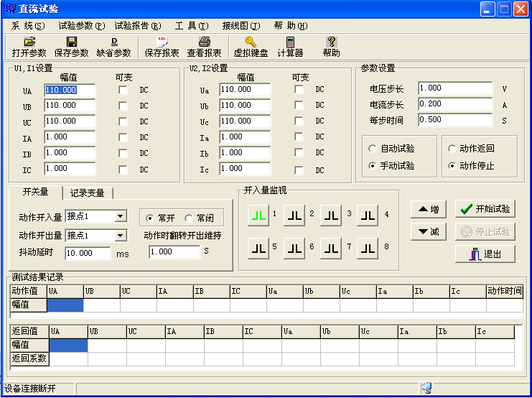Open 系统(S) menu
Viewport: 532px width, 398px height.
point(28,26)
